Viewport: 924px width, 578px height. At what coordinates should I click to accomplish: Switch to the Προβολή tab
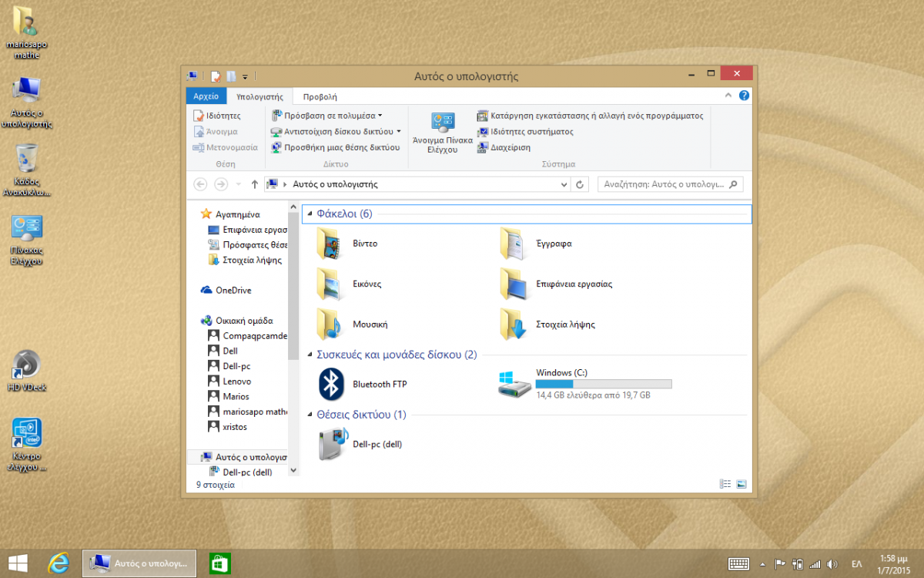320,97
